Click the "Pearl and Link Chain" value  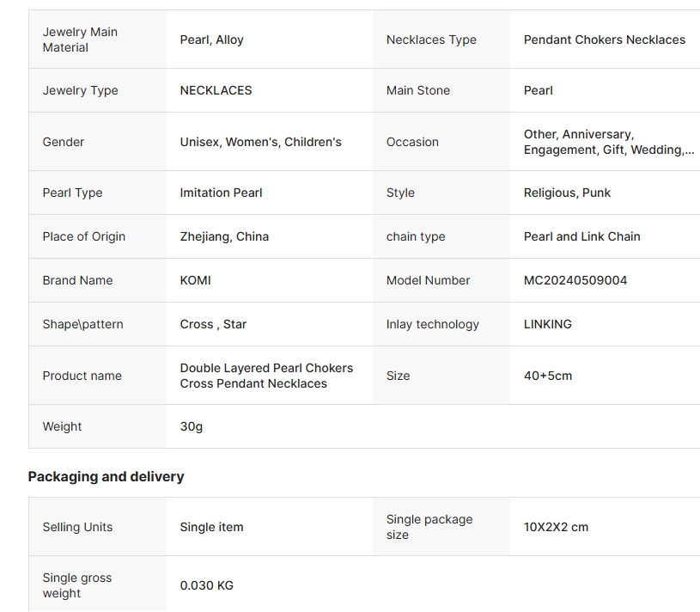(x=581, y=236)
